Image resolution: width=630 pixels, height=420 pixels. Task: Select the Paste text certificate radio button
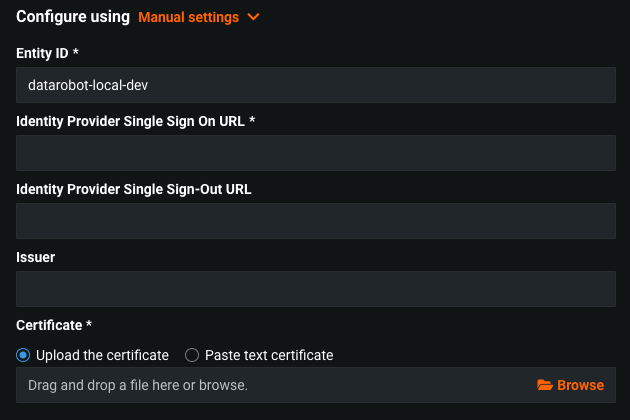coord(193,355)
